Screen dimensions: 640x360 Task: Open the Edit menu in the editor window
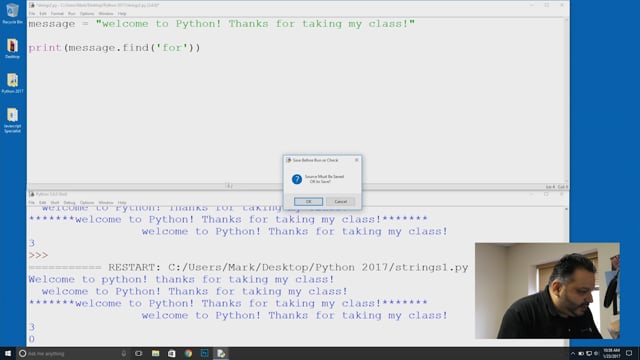point(43,13)
